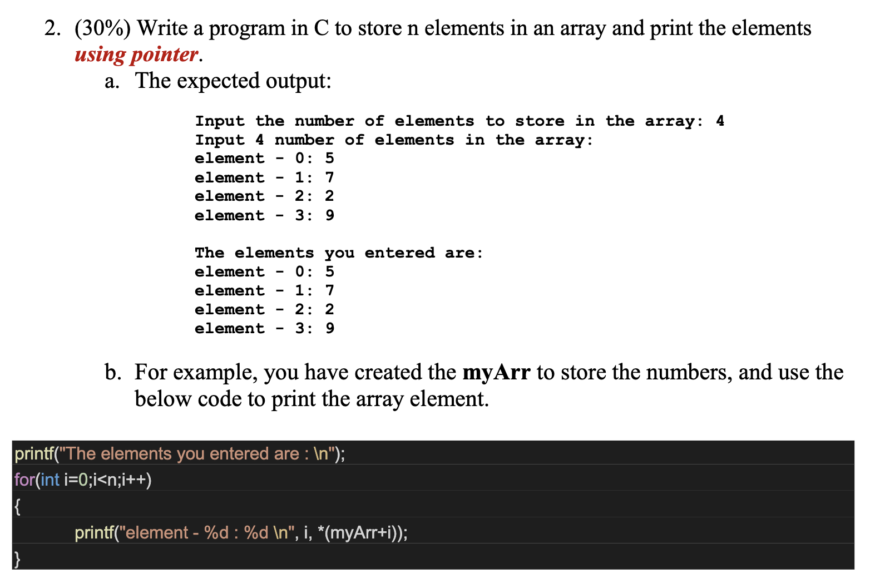Viewport: 880px width, 588px height.
Task: Click 'element - 1: 7' under entered elements
Action: 264,291
